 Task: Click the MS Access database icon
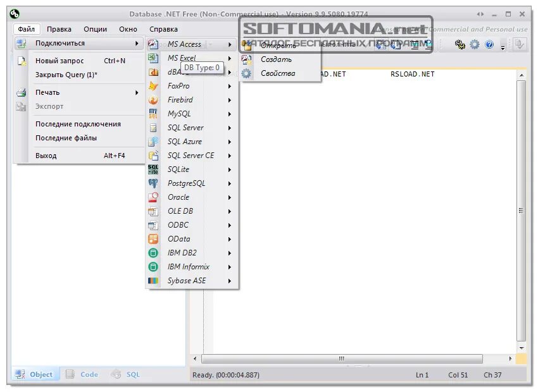point(153,44)
